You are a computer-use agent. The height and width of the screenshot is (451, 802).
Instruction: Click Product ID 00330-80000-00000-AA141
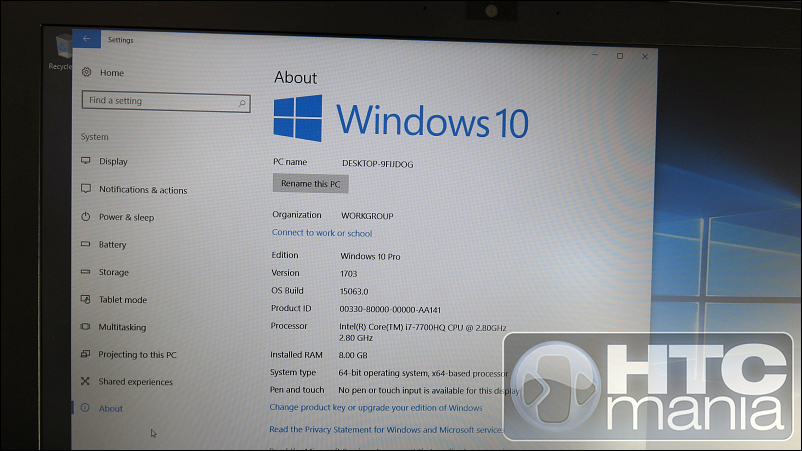point(390,309)
